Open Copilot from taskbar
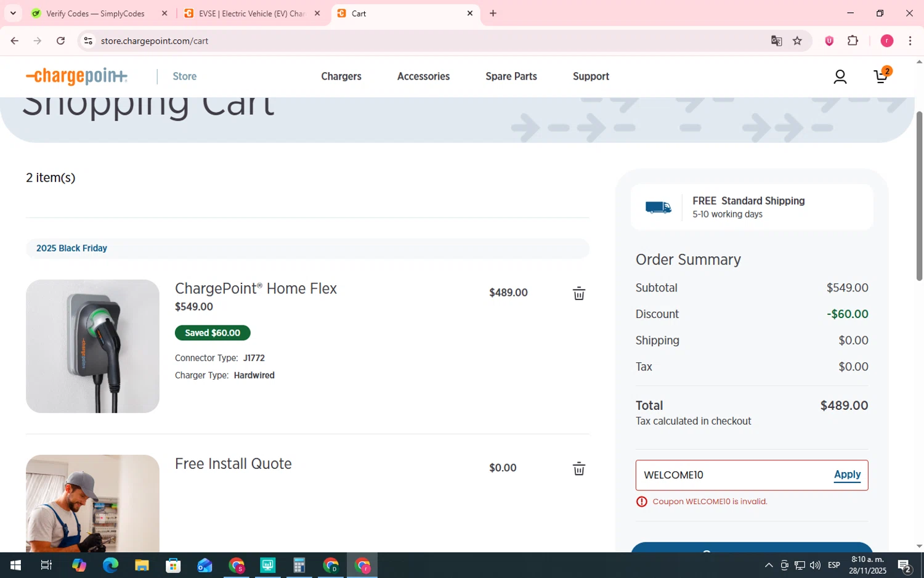Image resolution: width=924 pixels, height=578 pixels. [79, 565]
